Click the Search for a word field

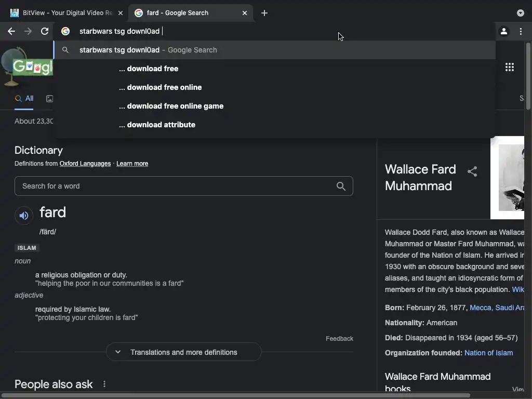coord(174,186)
